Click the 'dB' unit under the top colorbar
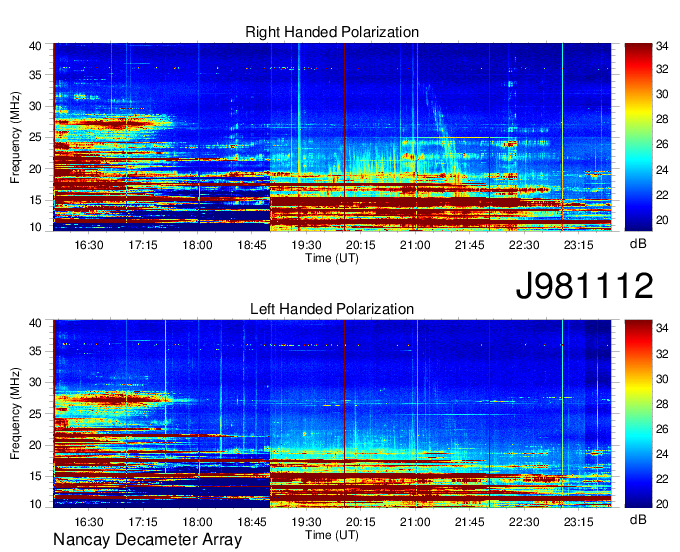Image resolution: width=680 pixels, height=552 pixels. [x=638, y=244]
